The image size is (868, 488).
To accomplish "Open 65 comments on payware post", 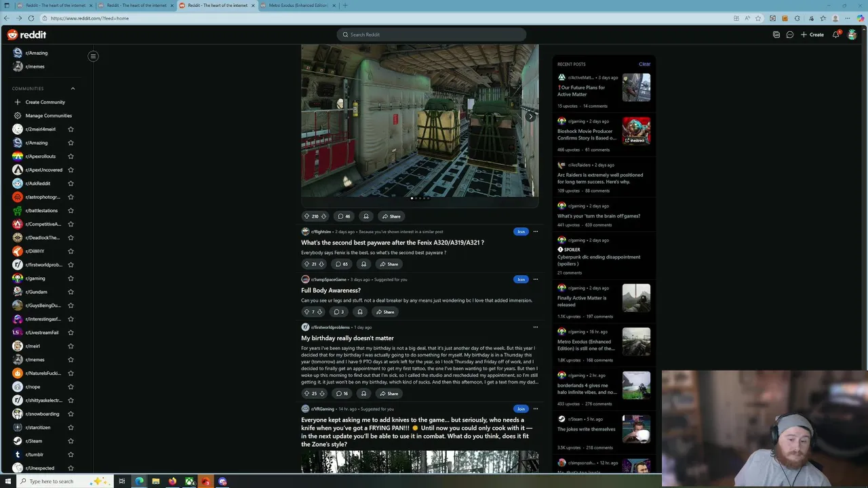I will [341, 264].
